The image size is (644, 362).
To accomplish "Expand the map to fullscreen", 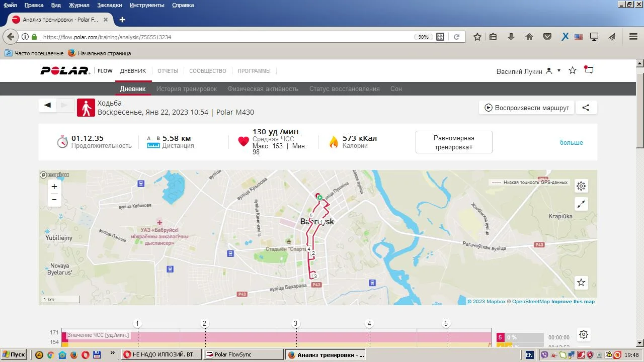I will tap(581, 204).
